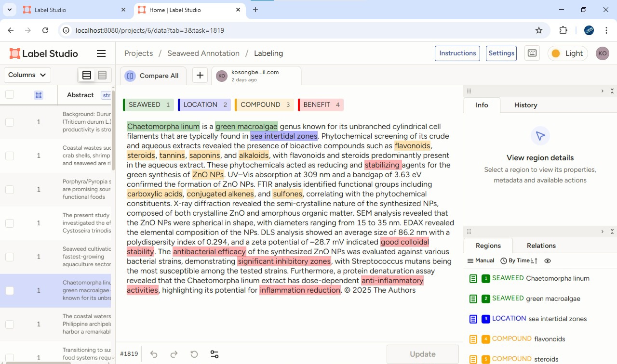Go to Seaweed Annotation breadcrumb link
The image size is (617, 364).
pos(203,53)
